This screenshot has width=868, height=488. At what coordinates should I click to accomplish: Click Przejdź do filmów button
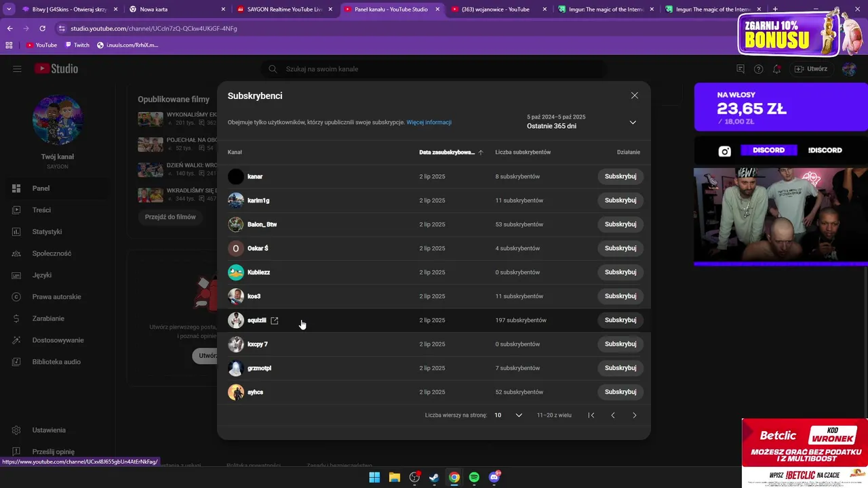(x=170, y=217)
